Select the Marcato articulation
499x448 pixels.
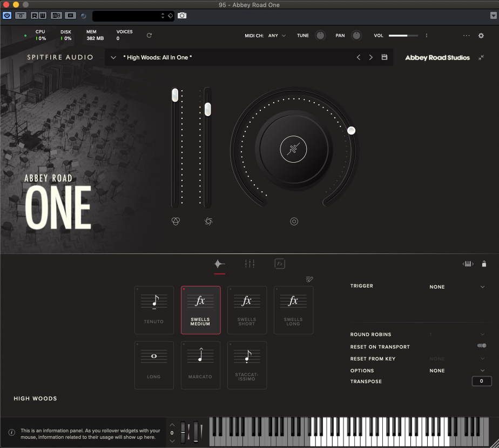pos(200,365)
